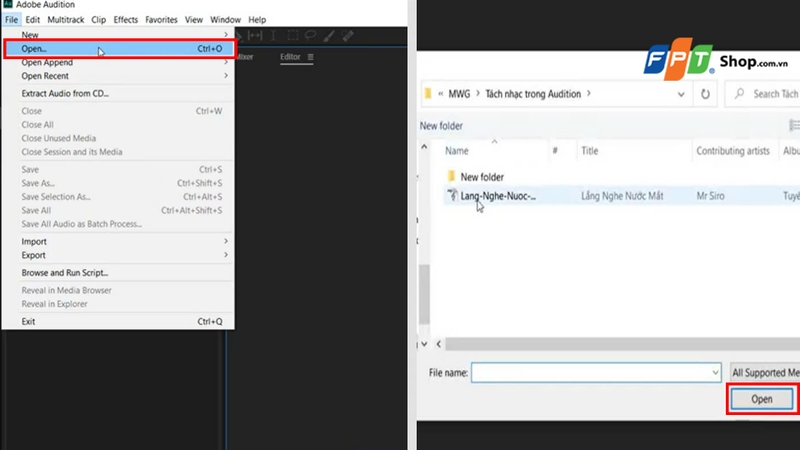Click the Lang-Nghe-Nuoc audio file icon
Image resolution: width=800 pixels, height=450 pixels.
pos(452,195)
